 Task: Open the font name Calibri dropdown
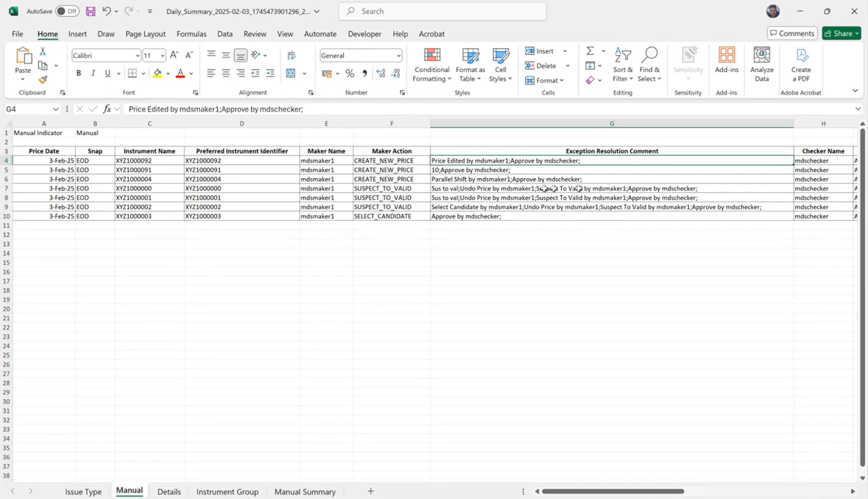coord(137,55)
